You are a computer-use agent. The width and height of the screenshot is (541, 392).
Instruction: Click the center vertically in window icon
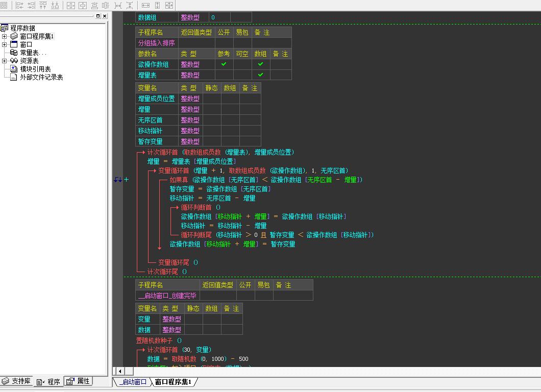[x=83, y=5]
